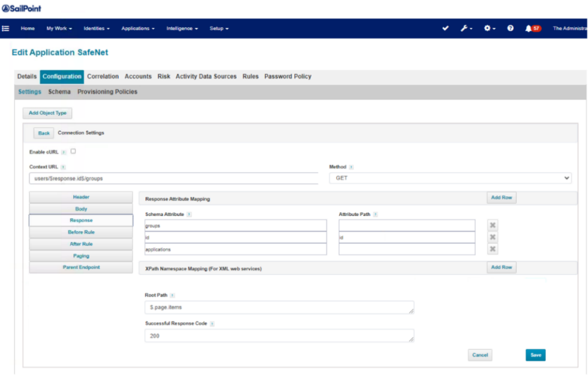
Task: Show help tooltip for Schema Attribute
Action: click(189, 214)
